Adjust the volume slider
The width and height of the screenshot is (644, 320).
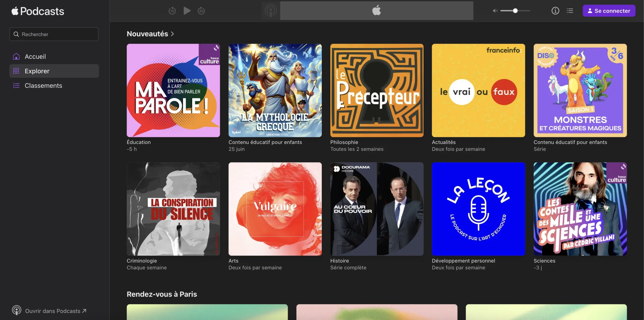[x=515, y=11]
